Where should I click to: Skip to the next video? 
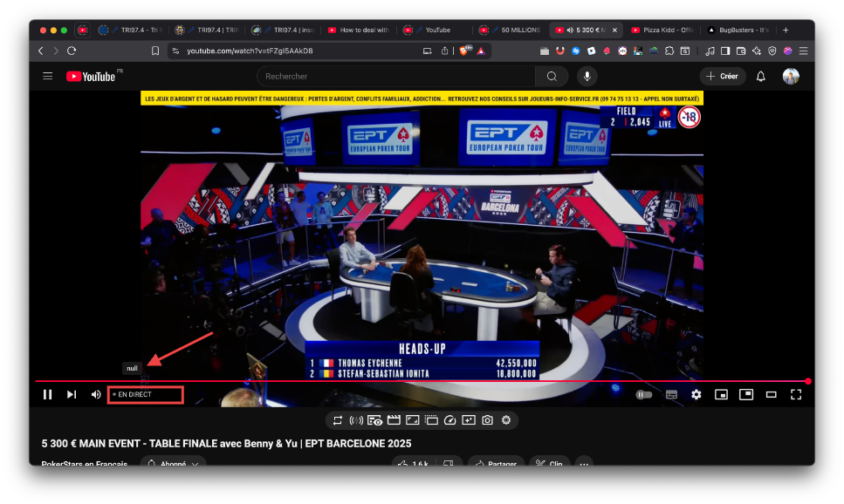[x=72, y=394]
